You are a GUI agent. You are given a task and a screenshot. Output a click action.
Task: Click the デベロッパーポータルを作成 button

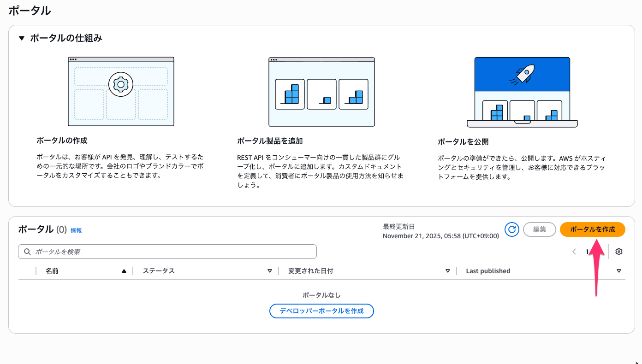click(321, 311)
